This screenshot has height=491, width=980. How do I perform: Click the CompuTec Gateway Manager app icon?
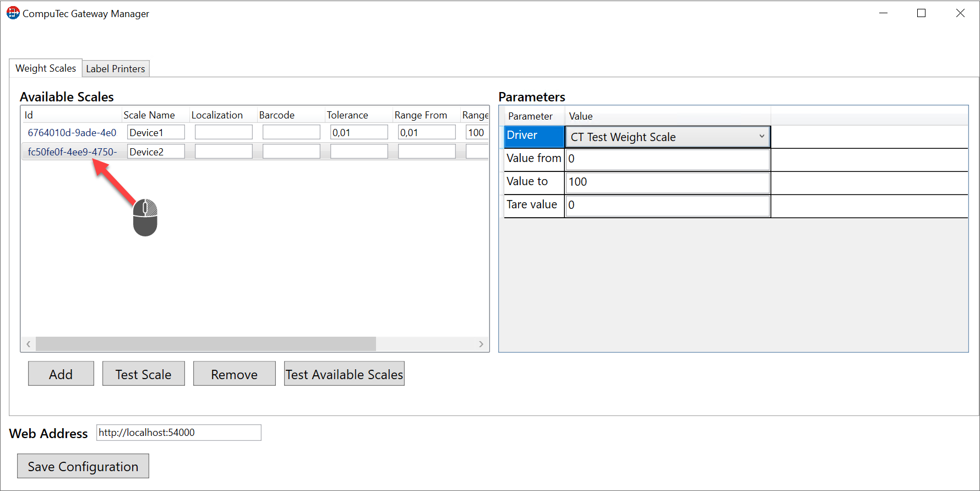[x=13, y=13]
